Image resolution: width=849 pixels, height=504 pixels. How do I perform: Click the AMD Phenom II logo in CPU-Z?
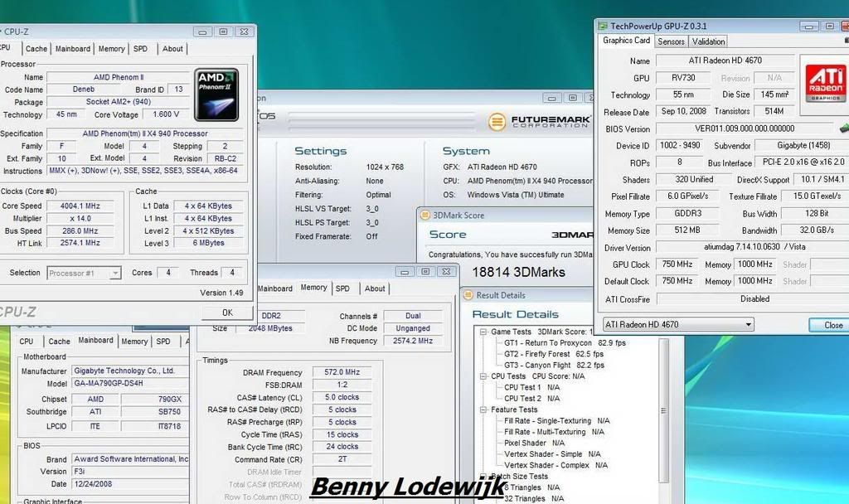pyautogui.click(x=216, y=94)
